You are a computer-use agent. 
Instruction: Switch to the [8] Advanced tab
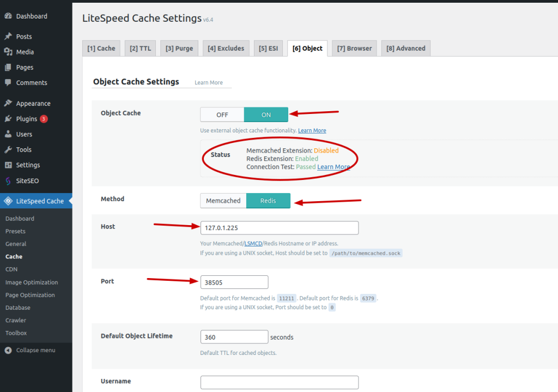[x=405, y=49]
